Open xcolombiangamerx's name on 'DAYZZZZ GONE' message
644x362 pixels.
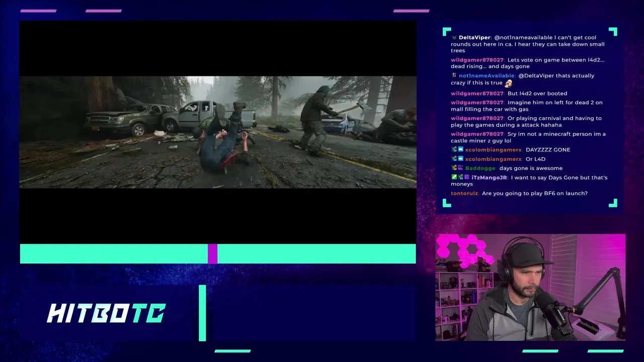(493, 150)
